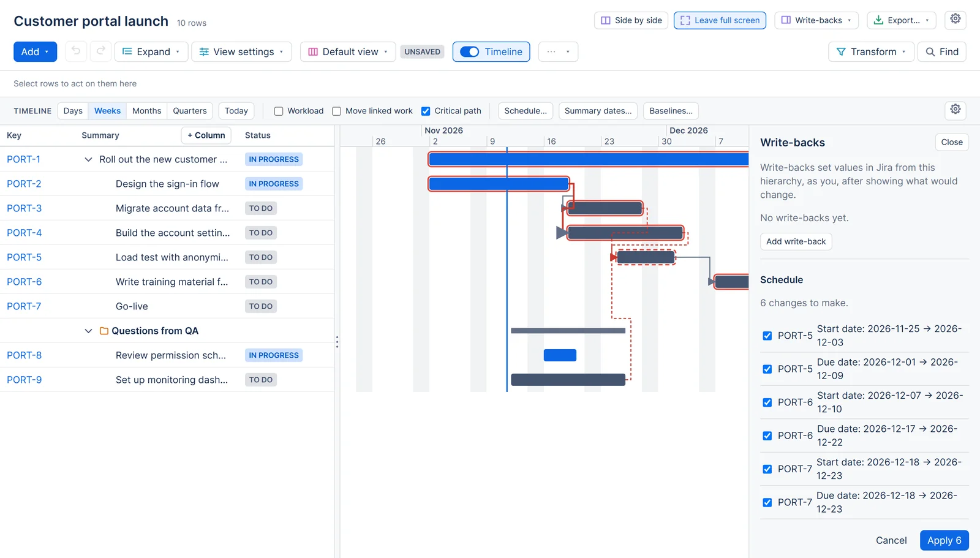This screenshot has height=558, width=980.
Task: Click the undo arrow icon
Action: [76, 51]
